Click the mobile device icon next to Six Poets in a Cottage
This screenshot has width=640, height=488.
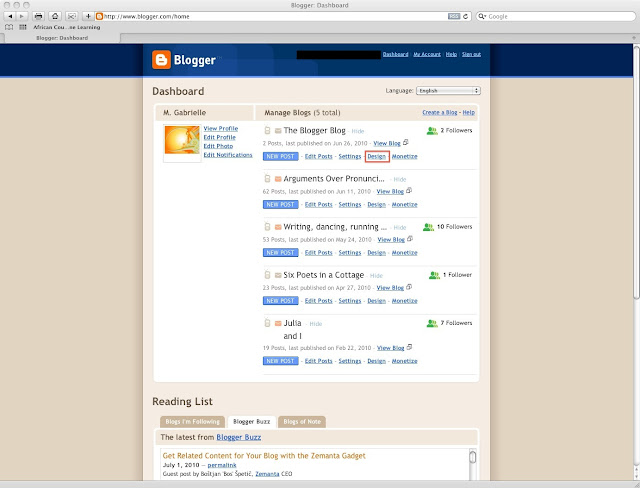(x=267, y=275)
